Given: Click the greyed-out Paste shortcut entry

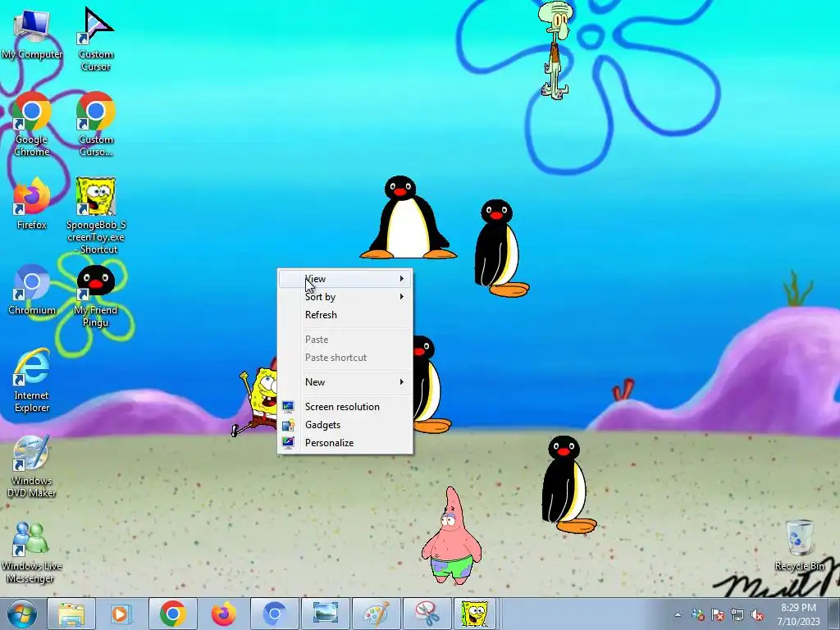Looking at the screenshot, I should [345, 358].
